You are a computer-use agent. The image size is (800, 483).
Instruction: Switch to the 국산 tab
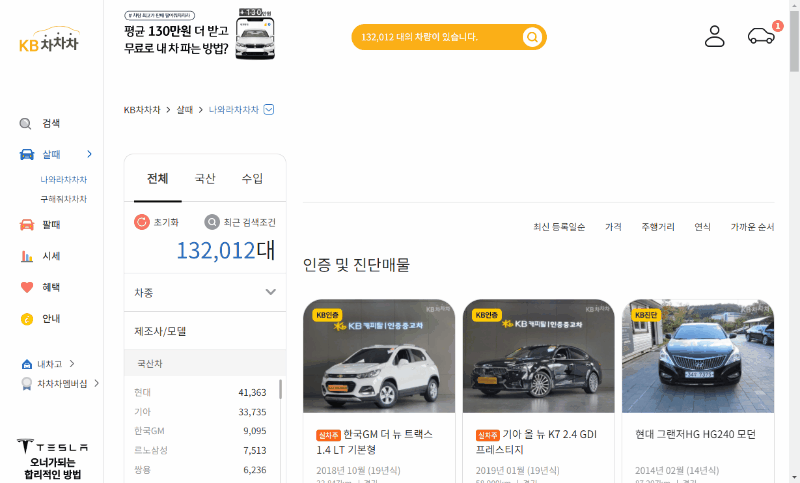pyautogui.click(x=205, y=179)
